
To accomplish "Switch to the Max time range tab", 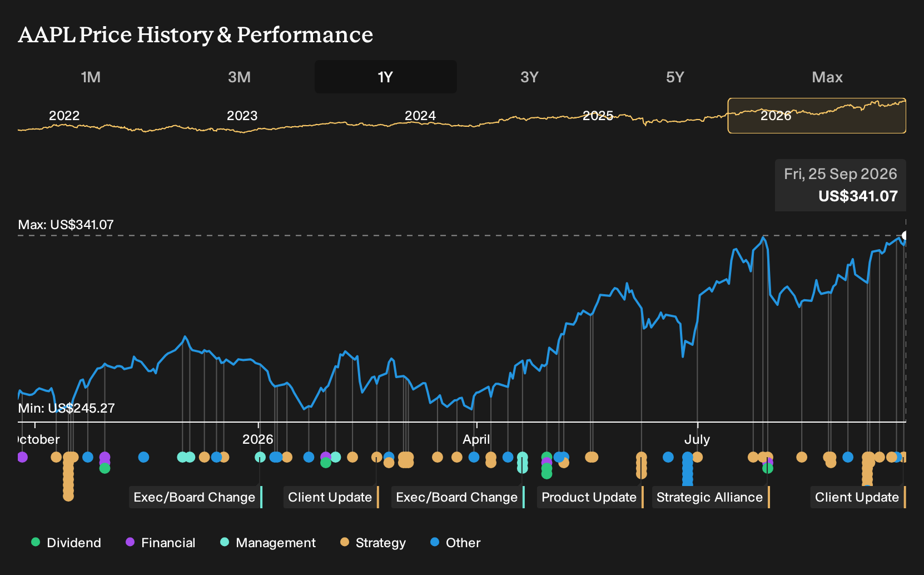I will point(827,77).
